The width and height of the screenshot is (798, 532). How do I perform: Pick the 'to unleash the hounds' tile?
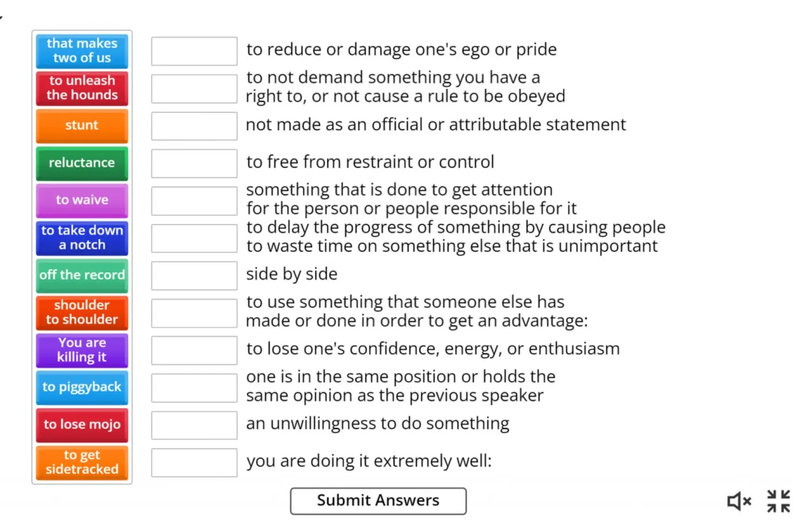point(82,88)
